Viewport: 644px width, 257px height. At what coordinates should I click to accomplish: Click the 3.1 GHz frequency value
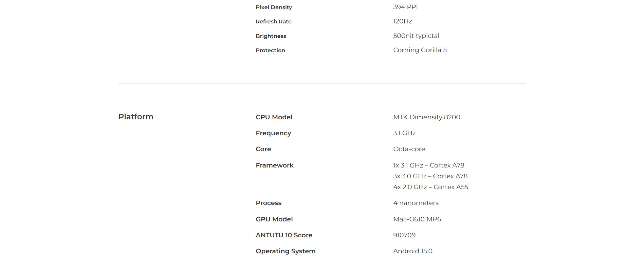click(x=404, y=133)
